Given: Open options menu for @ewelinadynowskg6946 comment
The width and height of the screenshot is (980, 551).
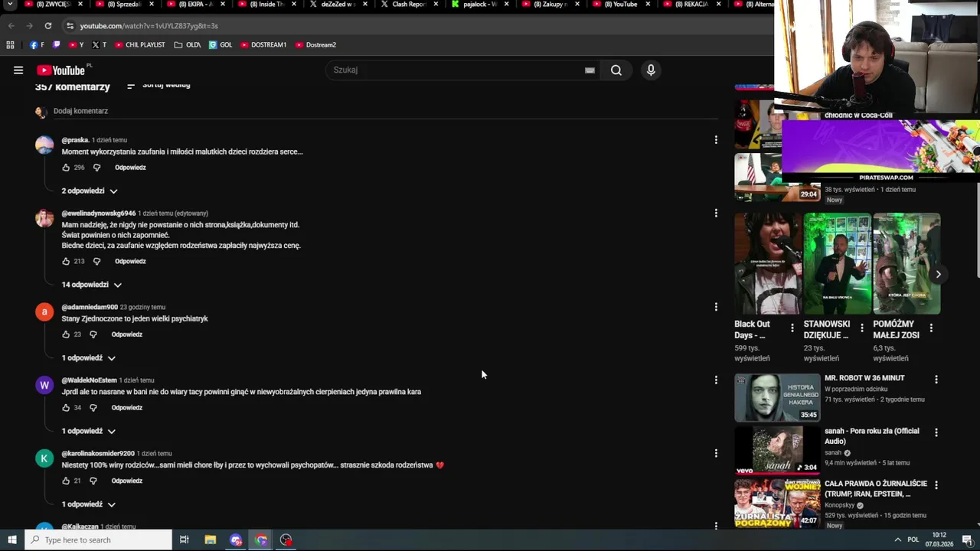Looking at the screenshot, I should click(x=716, y=213).
